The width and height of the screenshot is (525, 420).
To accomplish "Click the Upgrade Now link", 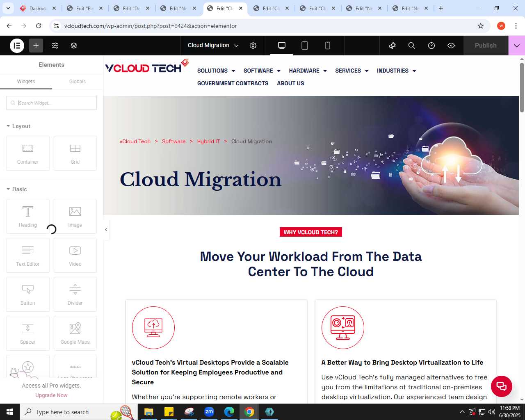I will point(51,395).
